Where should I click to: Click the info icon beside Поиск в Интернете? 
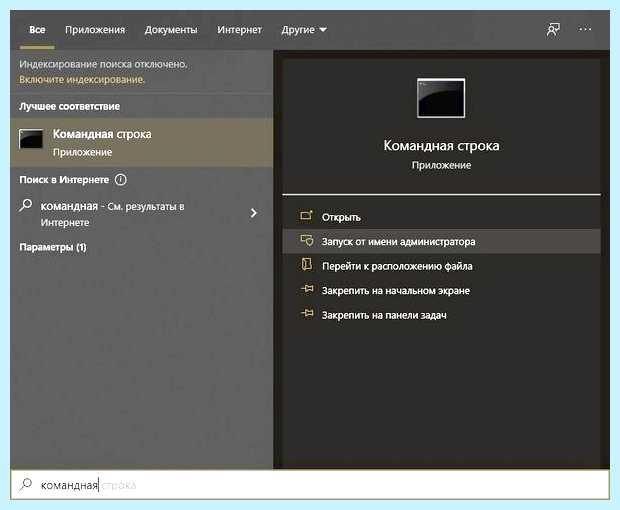121,180
